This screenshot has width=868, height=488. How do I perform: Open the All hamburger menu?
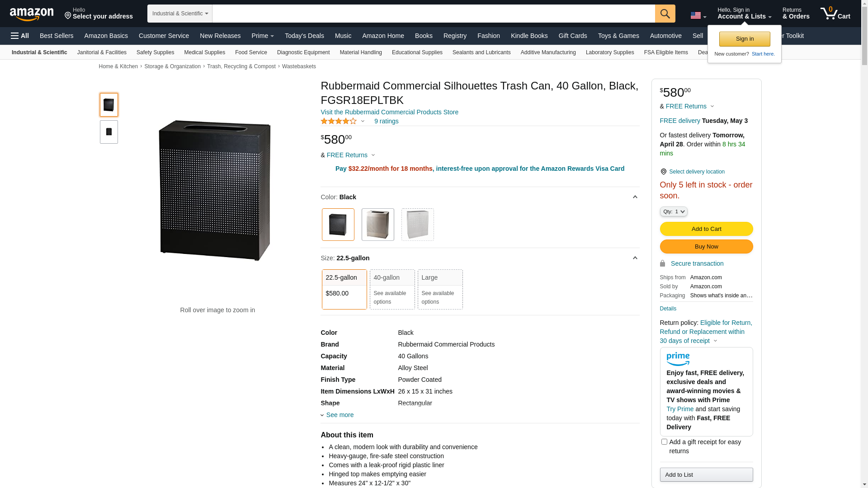[20, 36]
